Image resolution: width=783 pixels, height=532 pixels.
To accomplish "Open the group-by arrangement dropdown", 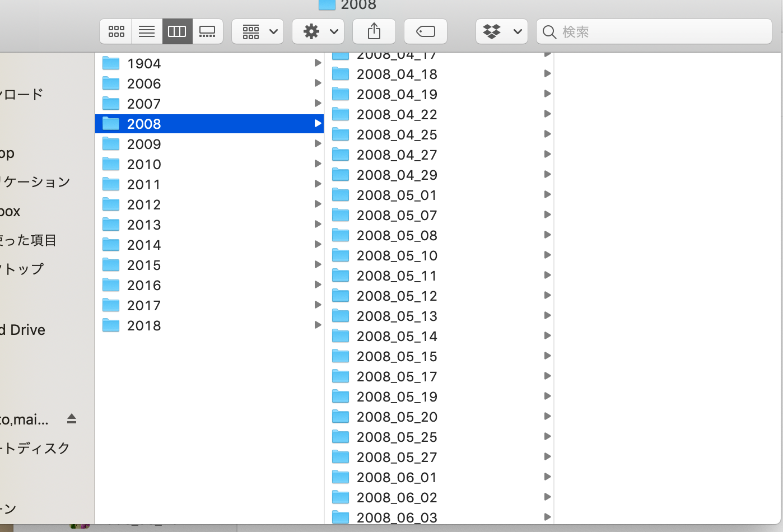I will [x=258, y=31].
